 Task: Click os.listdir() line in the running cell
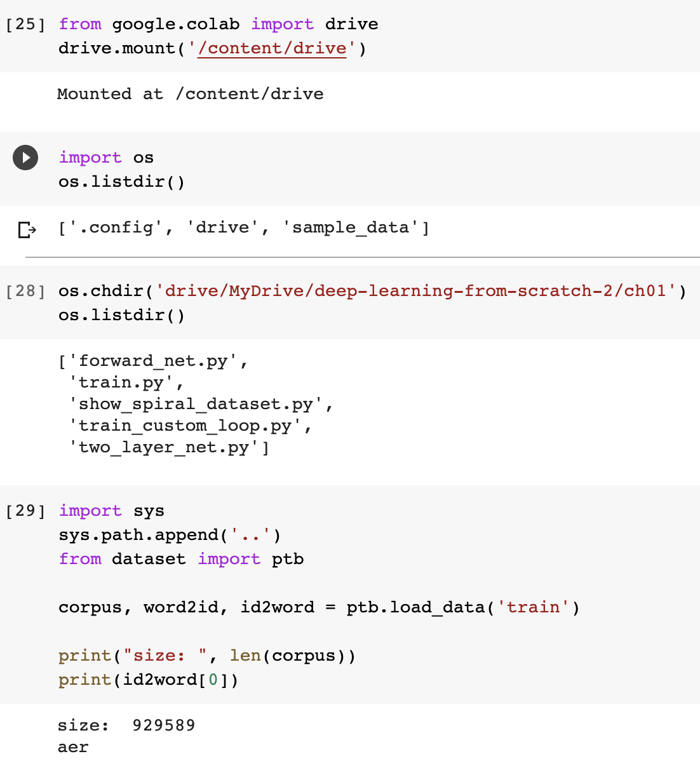tap(122, 182)
